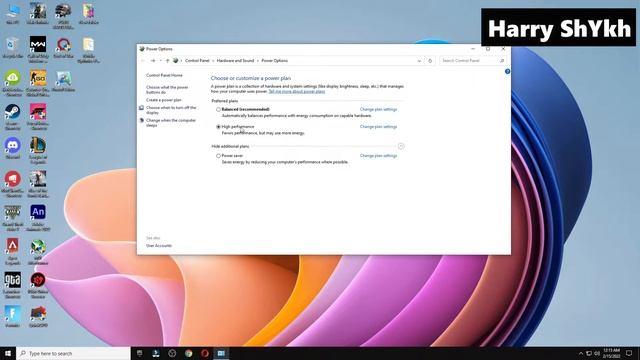Click the search magnifier in Control Panel

coord(502,61)
